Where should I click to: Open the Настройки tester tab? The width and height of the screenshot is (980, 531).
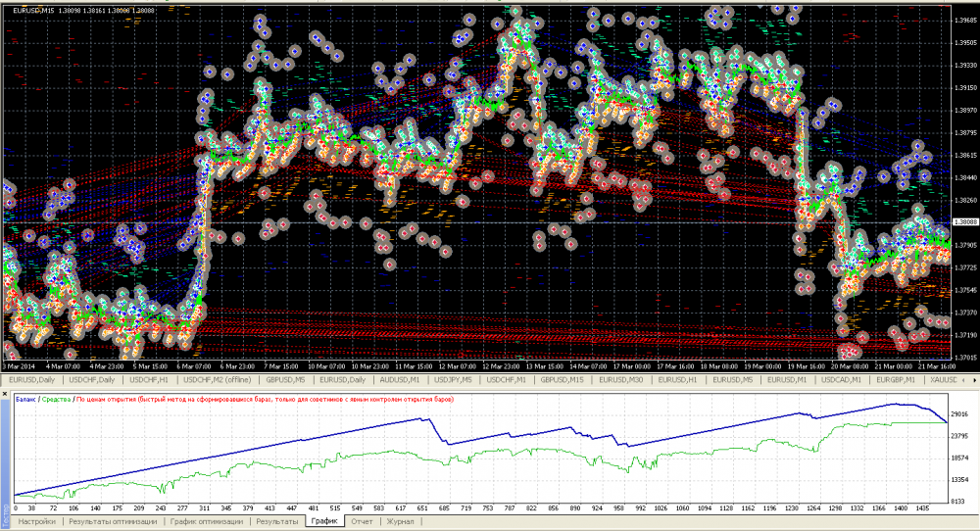[37, 521]
